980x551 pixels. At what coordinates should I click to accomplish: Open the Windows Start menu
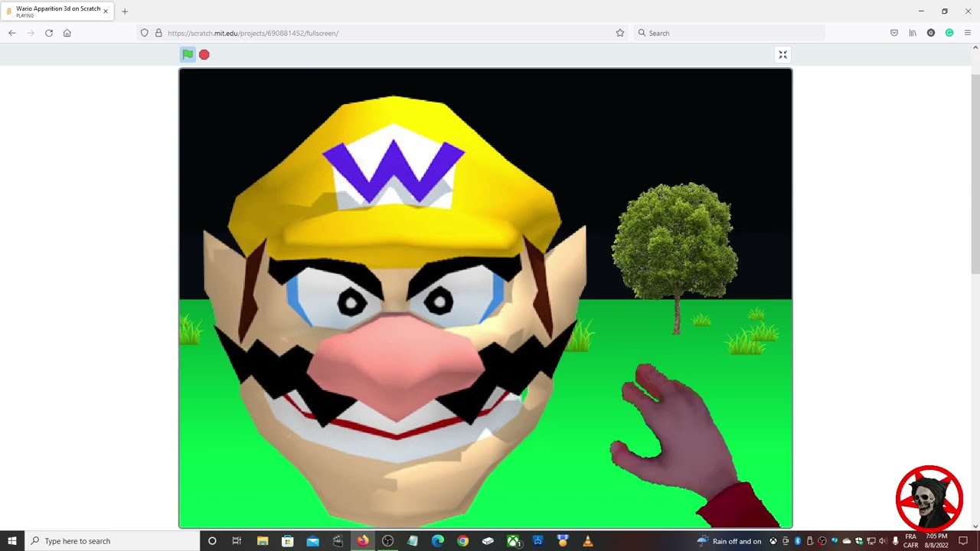(x=12, y=541)
